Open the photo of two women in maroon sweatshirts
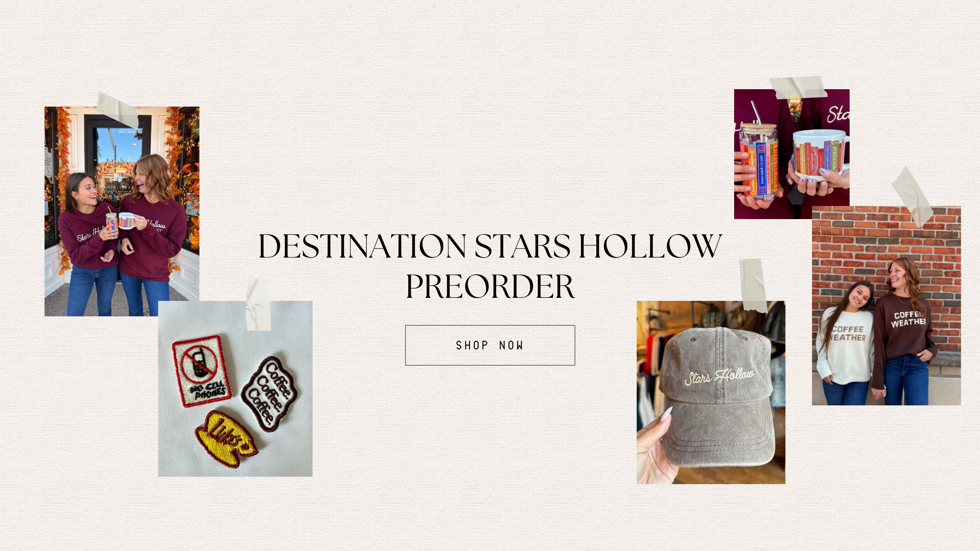Screen dimensions: 980x551 click(122, 211)
